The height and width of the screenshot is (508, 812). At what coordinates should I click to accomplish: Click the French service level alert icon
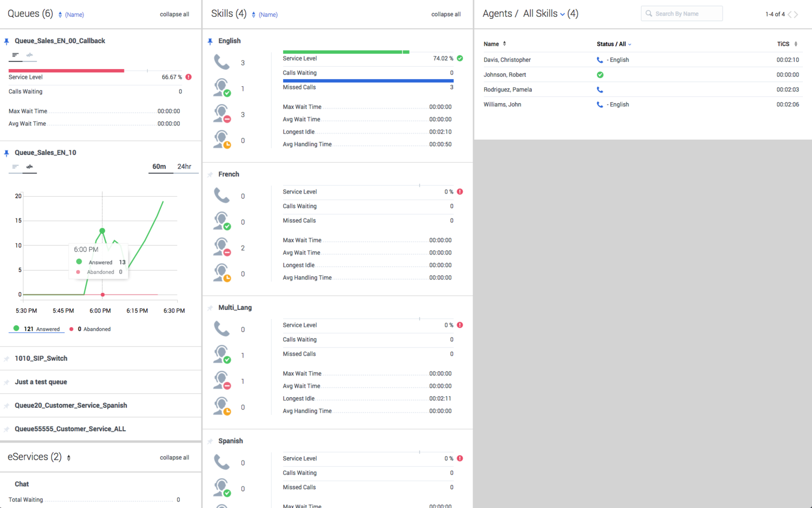click(460, 192)
